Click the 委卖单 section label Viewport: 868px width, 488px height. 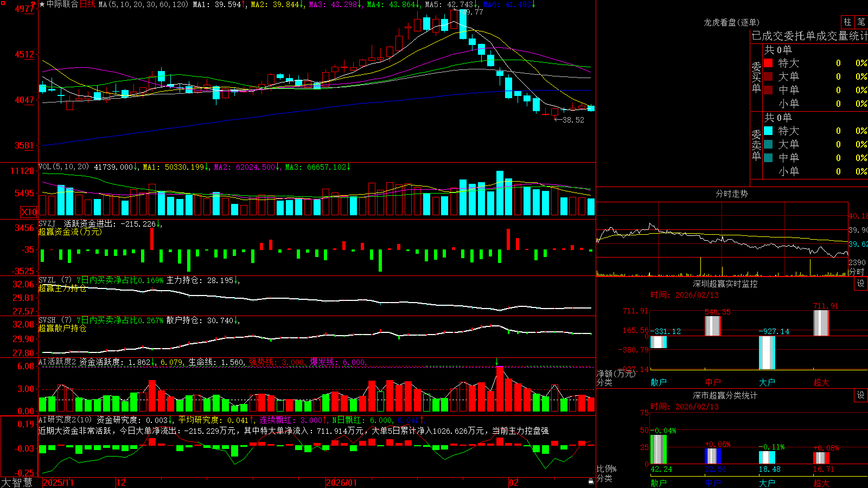click(x=756, y=145)
